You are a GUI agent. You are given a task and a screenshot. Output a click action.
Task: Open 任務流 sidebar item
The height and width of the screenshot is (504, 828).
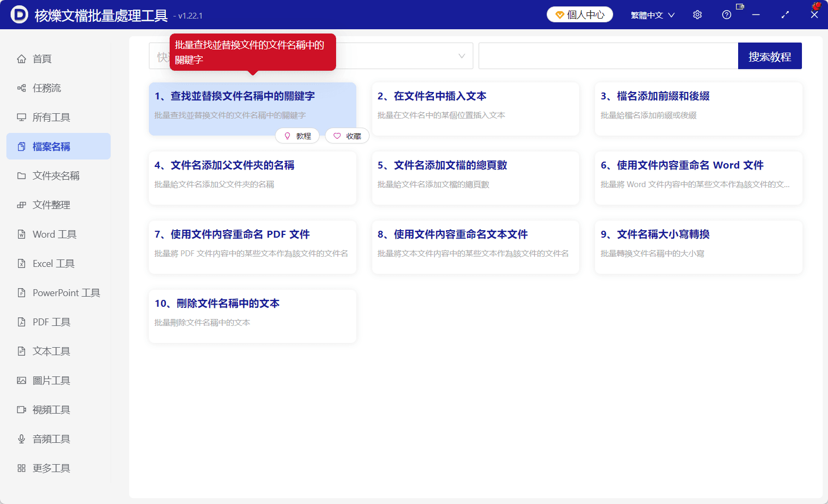coord(58,88)
